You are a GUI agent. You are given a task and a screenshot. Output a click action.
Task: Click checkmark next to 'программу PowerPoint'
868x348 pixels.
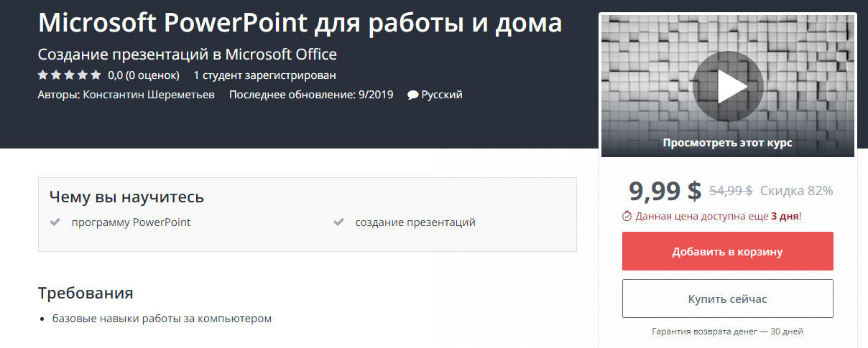(x=55, y=222)
